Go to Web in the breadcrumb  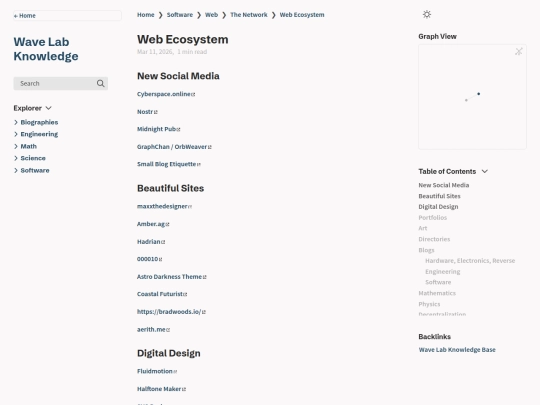tap(211, 15)
